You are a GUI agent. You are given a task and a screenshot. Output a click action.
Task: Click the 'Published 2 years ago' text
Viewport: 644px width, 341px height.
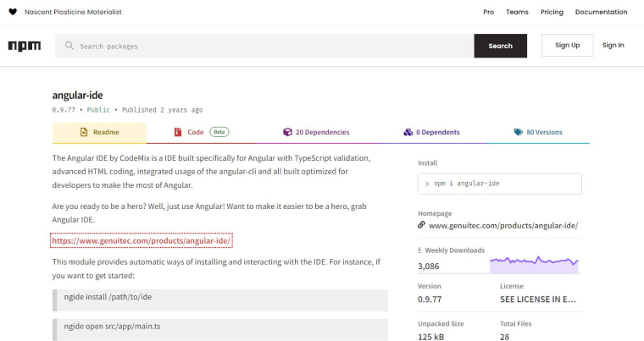point(162,110)
